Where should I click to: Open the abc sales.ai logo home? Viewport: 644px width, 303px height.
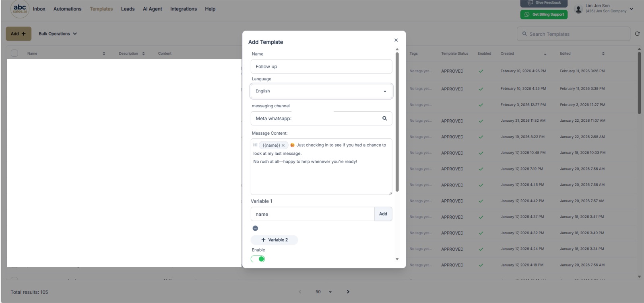pyautogui.click(x=20, y=8)
